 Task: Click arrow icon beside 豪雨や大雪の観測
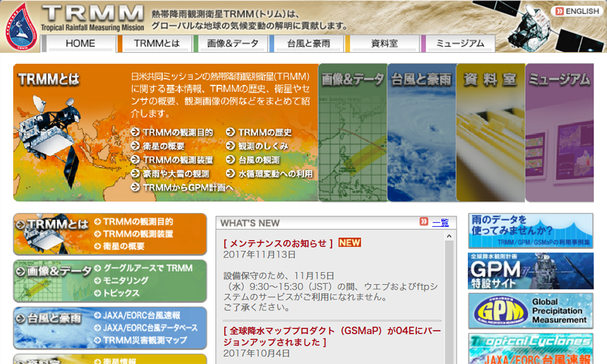pyautogui.click(x=135, y=174)
